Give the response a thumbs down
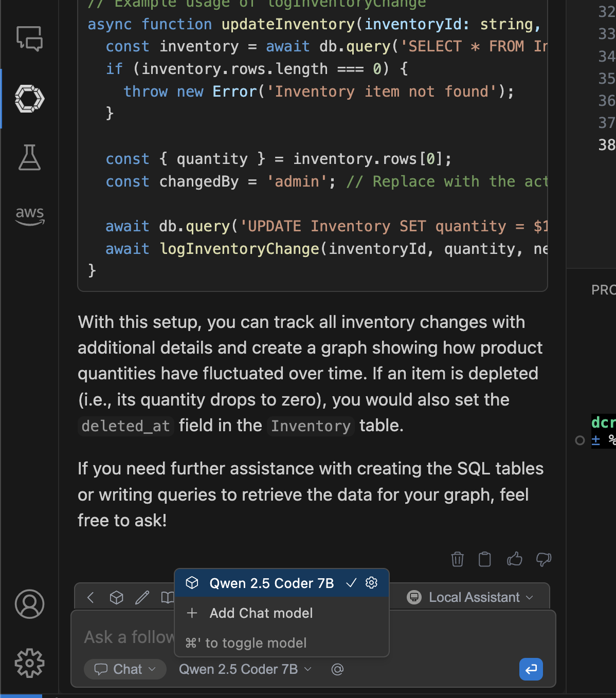The image size is (616, 698). point(543,559)
